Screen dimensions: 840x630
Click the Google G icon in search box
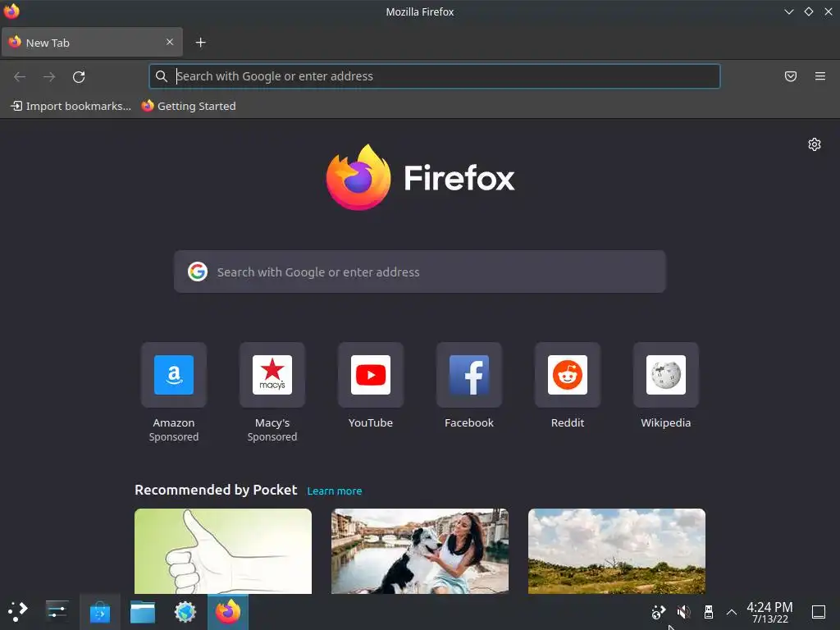198,272
